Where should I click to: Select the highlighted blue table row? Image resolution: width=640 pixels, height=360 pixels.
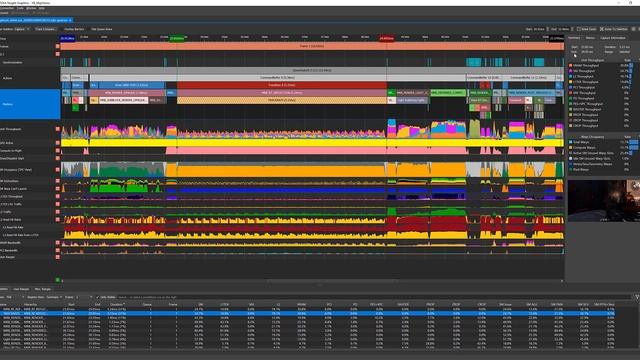[307, 313]
